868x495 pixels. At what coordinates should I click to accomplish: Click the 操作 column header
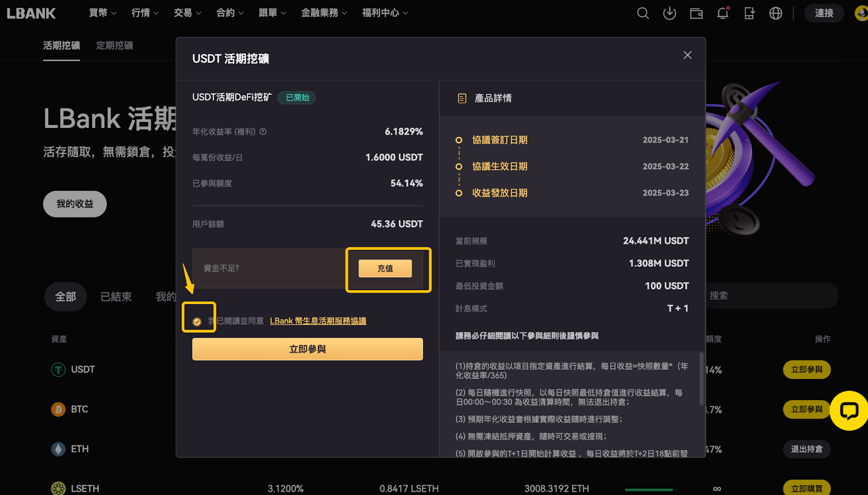click(822, 339)
